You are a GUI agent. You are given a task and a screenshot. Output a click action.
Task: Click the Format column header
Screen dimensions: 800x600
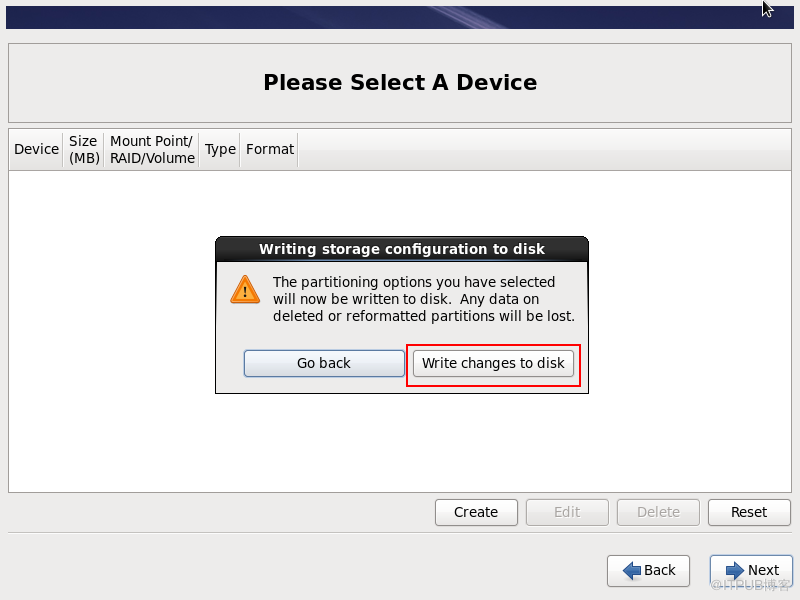(270, 149)
